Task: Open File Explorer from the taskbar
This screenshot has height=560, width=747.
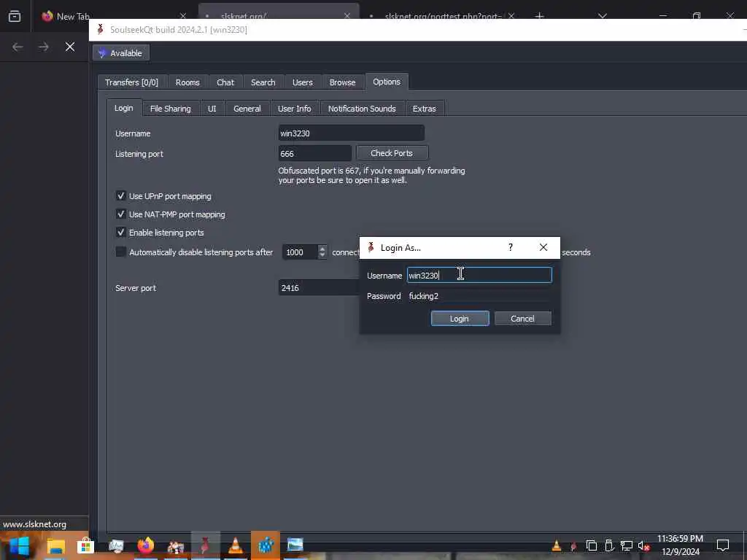Action: tap(55, 545)
